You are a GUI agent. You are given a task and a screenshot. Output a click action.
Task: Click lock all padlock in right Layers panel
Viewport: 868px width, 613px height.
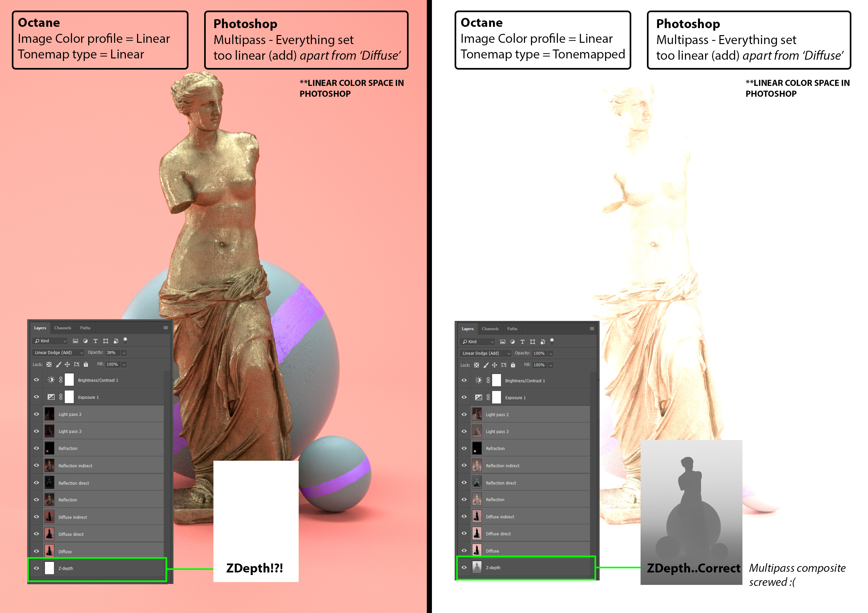coord(513,365)
